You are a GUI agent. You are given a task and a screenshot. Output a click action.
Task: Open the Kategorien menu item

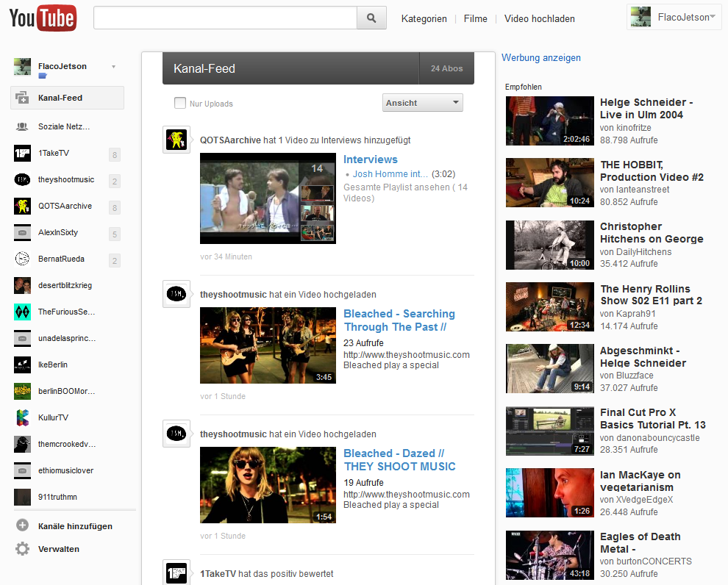(424, 19)
